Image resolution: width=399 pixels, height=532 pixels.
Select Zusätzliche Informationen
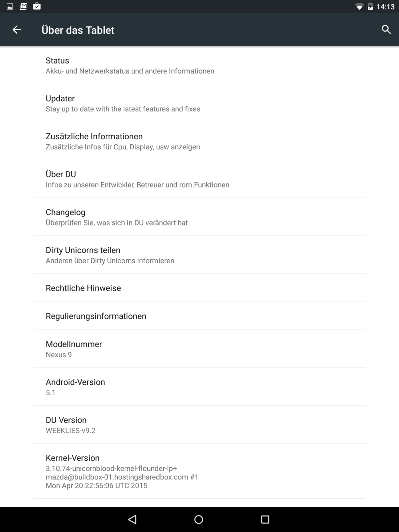tap(199, 141)
